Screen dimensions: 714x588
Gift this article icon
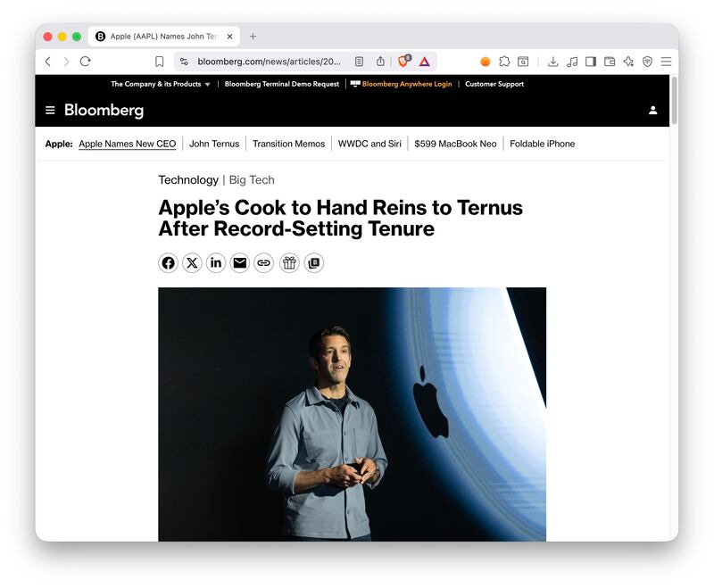(289, 263)
